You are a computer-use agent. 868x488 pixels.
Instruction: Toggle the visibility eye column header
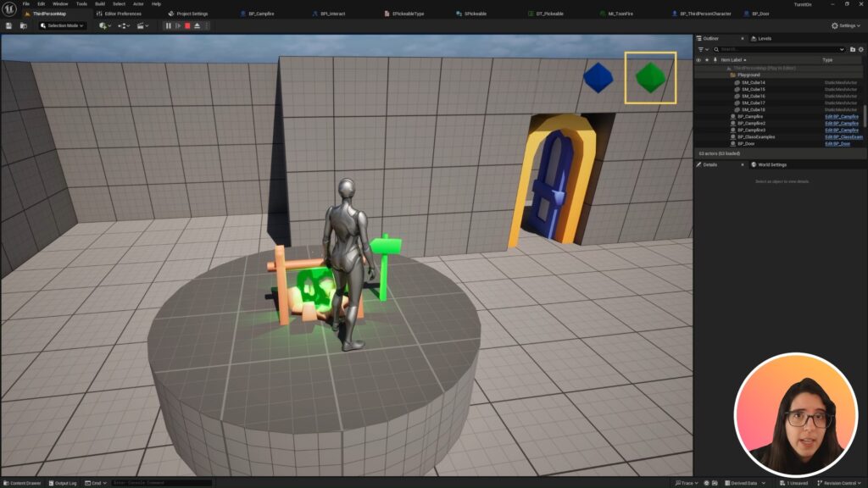[698, 60]
